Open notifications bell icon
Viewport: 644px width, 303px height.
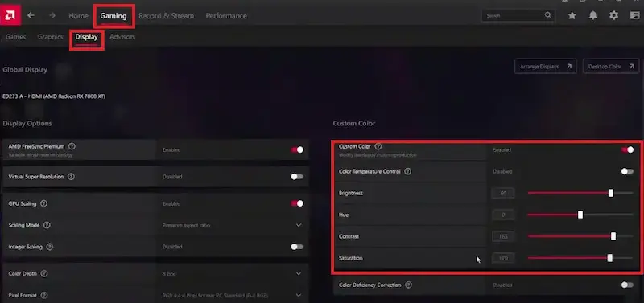pyautogui.click(x=593, y=15)
